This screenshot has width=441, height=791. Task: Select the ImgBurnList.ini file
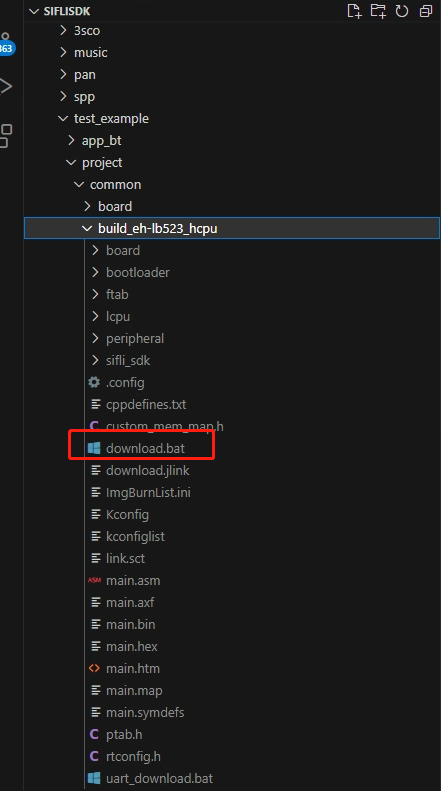coord(148,492)
